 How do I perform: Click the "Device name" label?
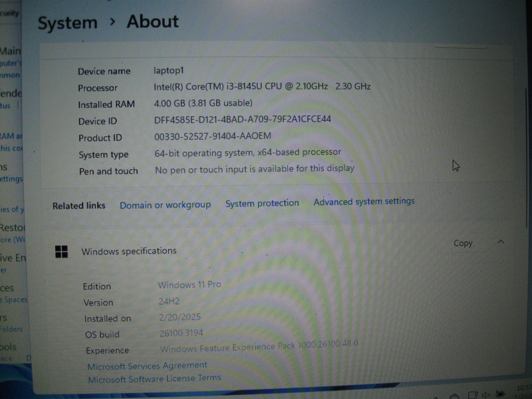pyautogui.click(x=104, y=71)
